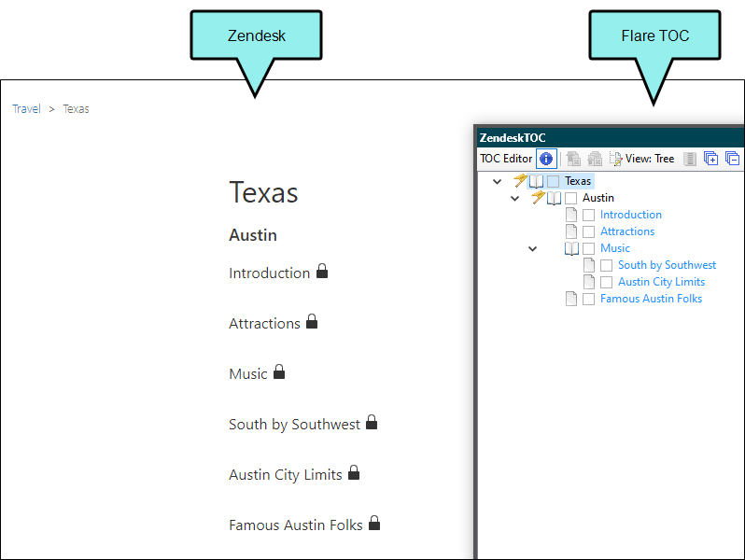Image resolution: width=745 pixels, height=560 pixels.
Task: Collapse the Austin book node
Action: 515,198
